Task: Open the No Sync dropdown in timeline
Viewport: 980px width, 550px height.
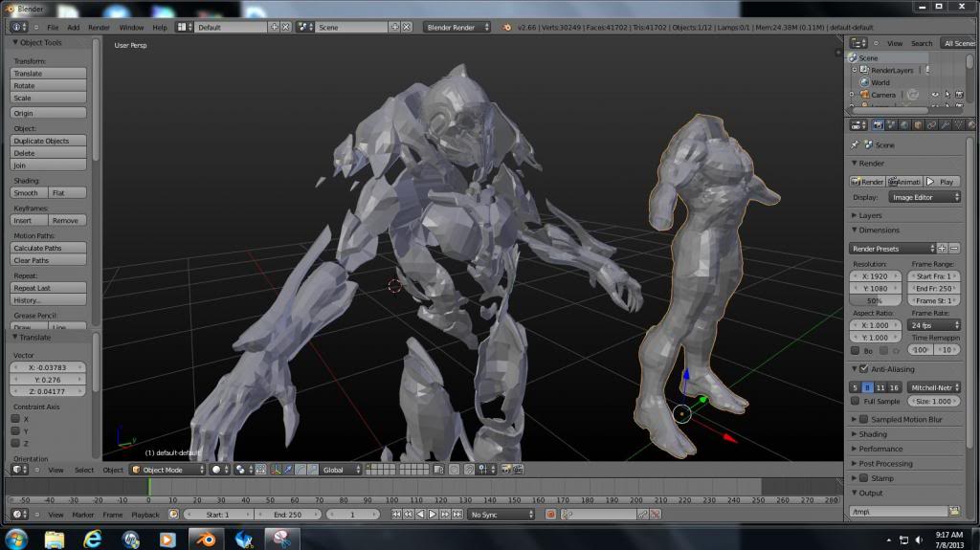Action: (x=501, y=515)
